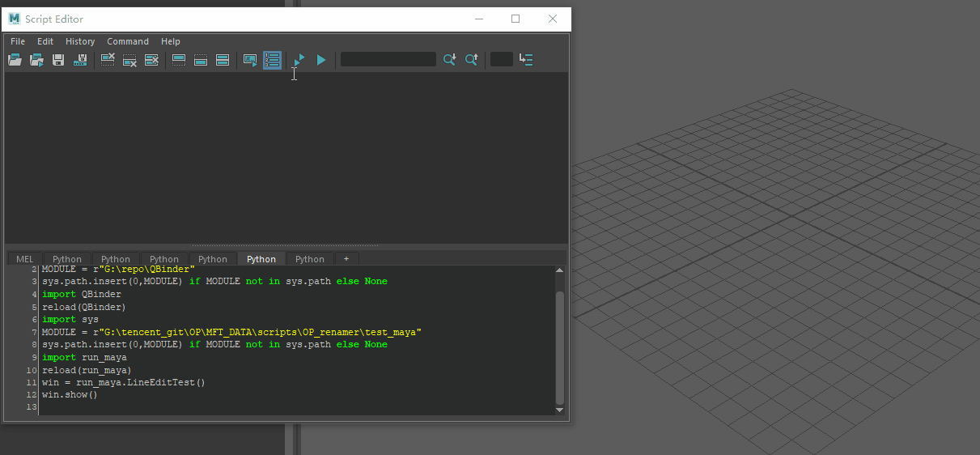The image size is (980, 455).
Task: Show only the input pane
Action: click(x=201, y=60)
